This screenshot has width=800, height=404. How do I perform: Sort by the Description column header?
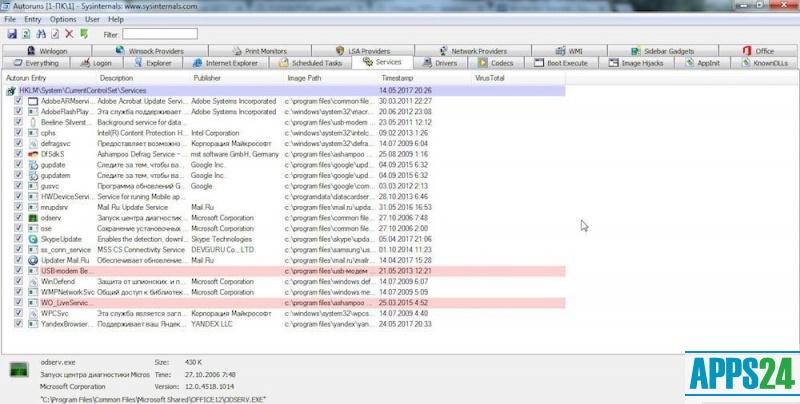[143, 78]
